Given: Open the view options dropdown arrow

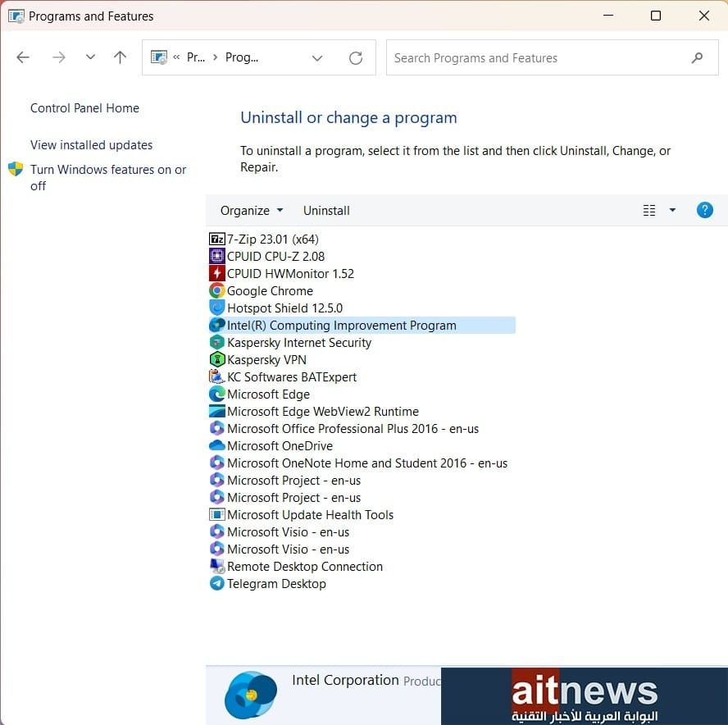Looking at the screenshot, I should pyautogui.click(x=672, y=210).
